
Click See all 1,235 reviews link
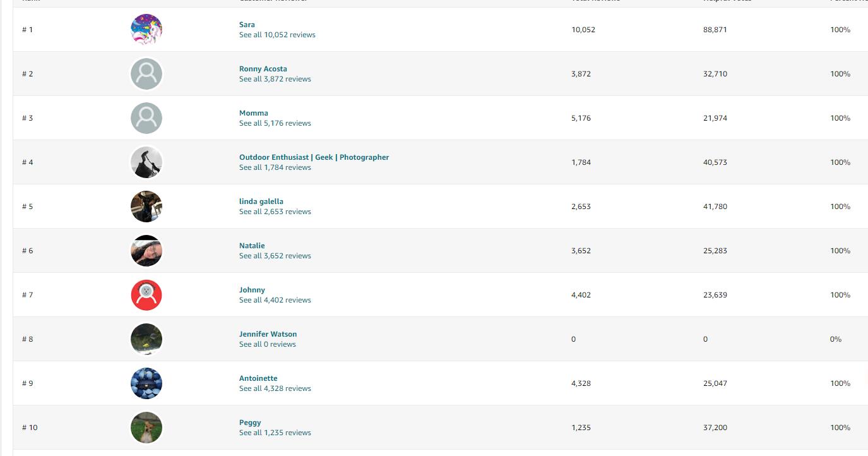pyautogui.click(x=275, y=433)
